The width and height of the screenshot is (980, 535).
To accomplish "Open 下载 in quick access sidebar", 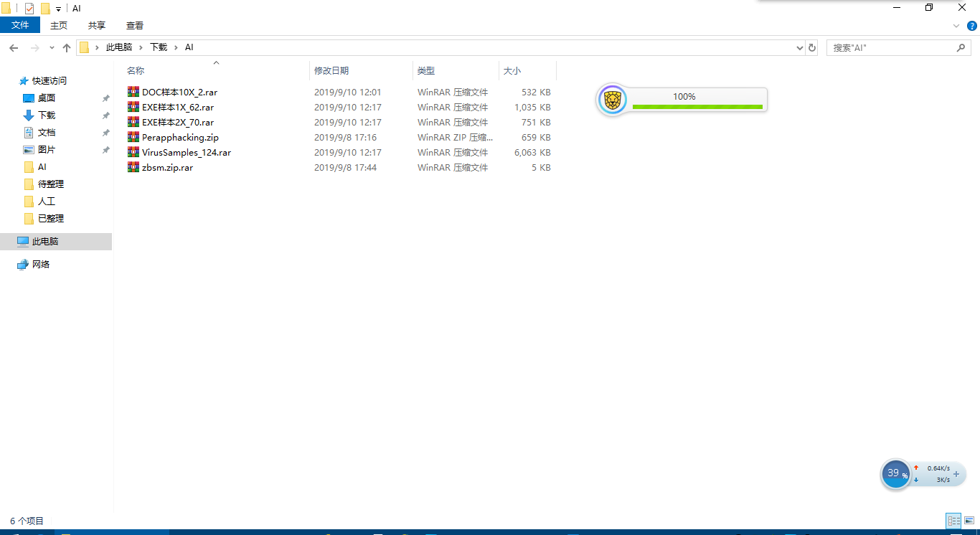I will click(x=47, y=115).
